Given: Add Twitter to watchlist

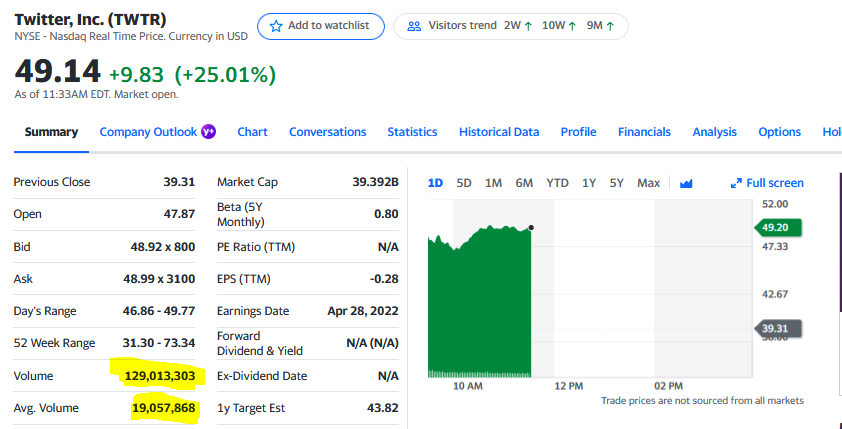Looking at the screenshot, I should point(321,26).
